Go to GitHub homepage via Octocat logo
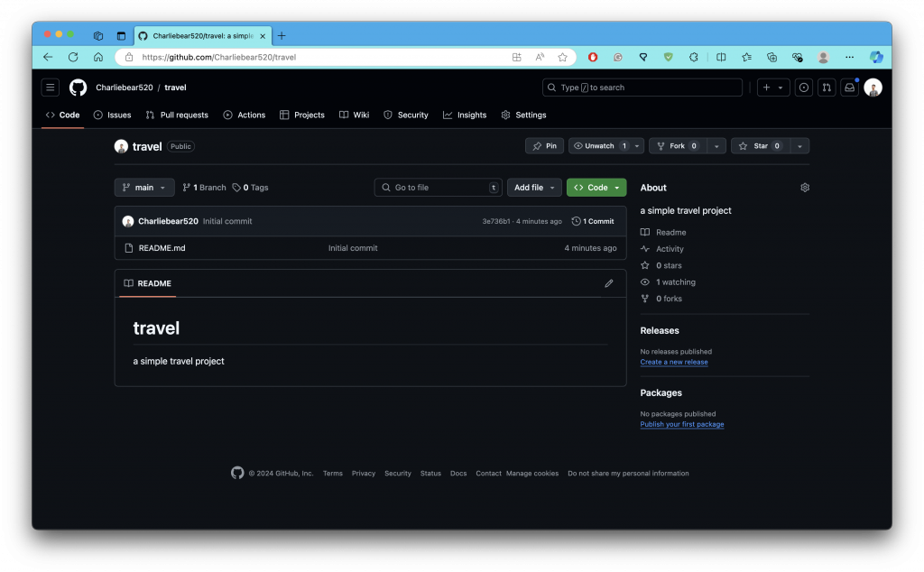This screenshot has height=572, width=924. coord(78,88)
